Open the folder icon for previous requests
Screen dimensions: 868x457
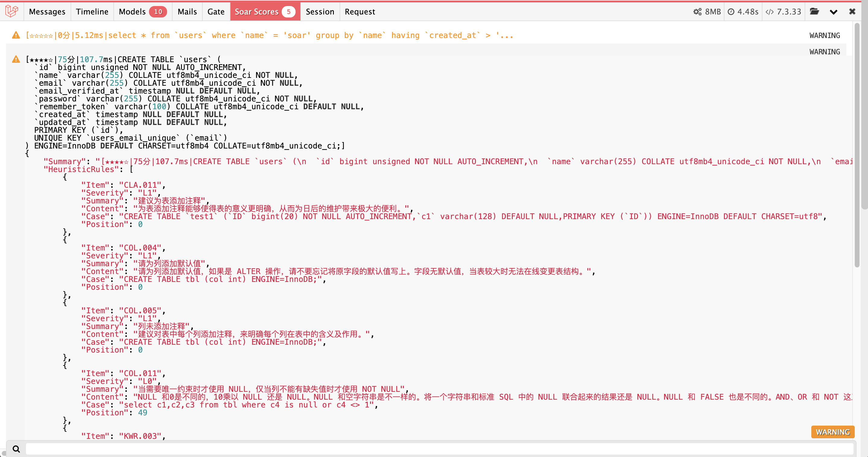pos(814,11)
